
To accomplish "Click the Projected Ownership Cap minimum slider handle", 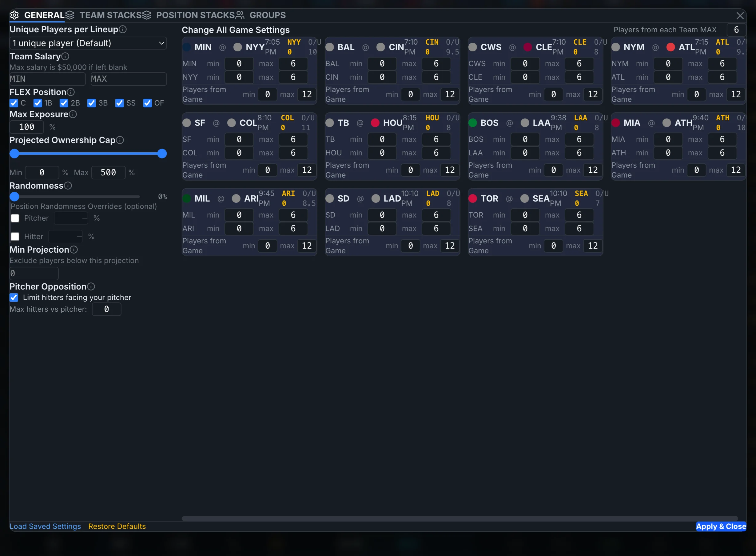I will 14,154.
